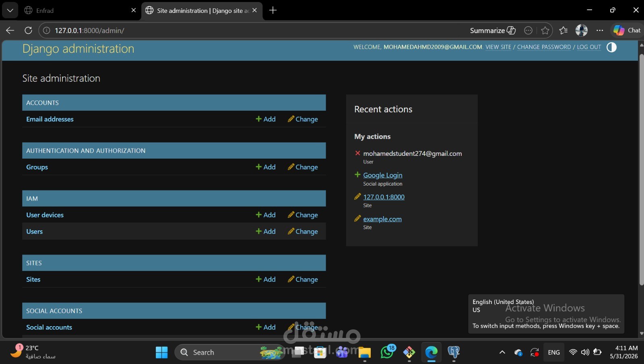Viewport: 644px width, 364px height.
Task: Add a new Site
Action: [x=266, y=279]
